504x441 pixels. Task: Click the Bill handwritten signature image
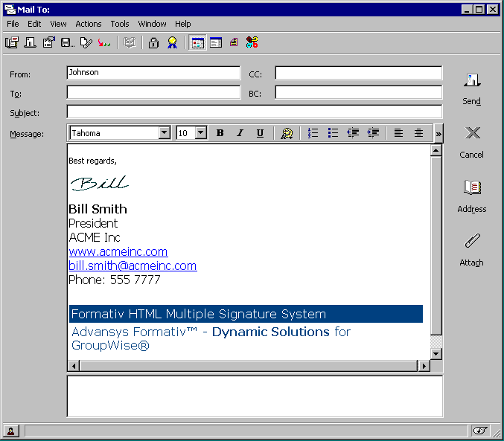[x=100, y=183]
